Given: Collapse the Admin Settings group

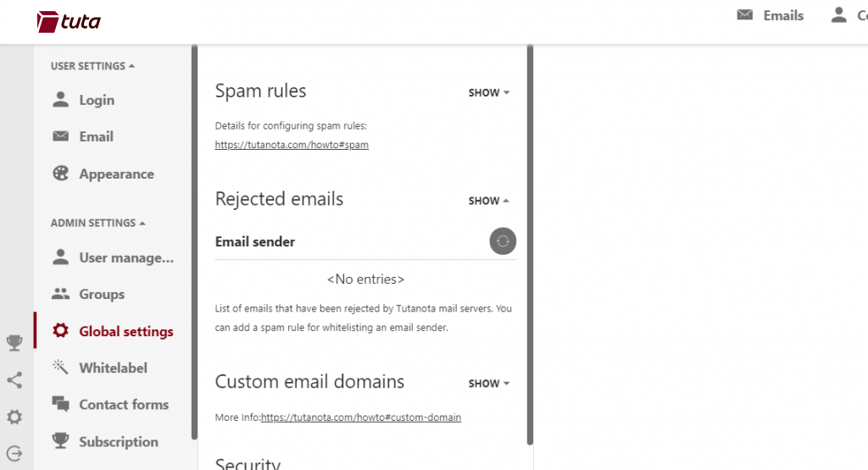Looking at the screenshot, I should tap(97, 223).
